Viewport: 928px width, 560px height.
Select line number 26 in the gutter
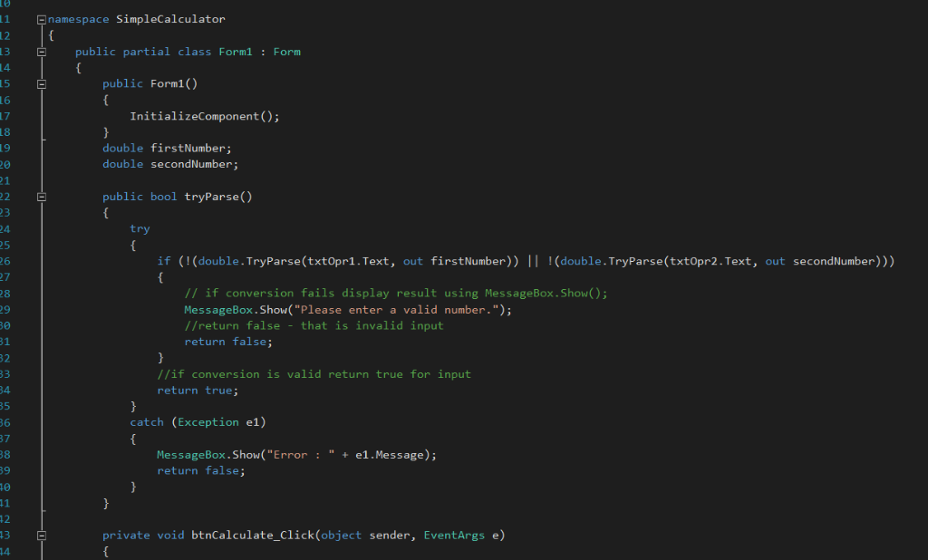point(9,260)
